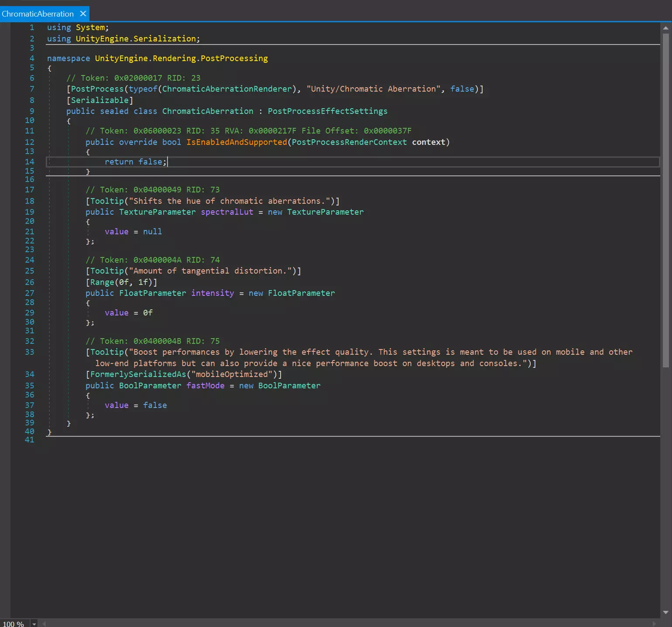Click the spectralLut field name
Screen dimensions: 672x627
pos(227,212)
